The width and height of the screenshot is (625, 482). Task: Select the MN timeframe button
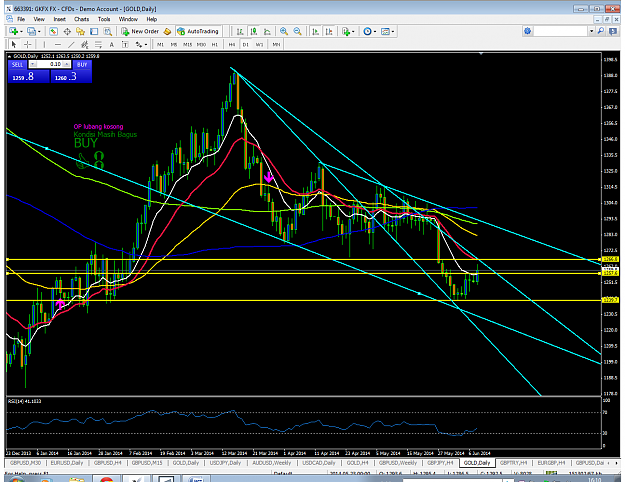pos(276,45)
